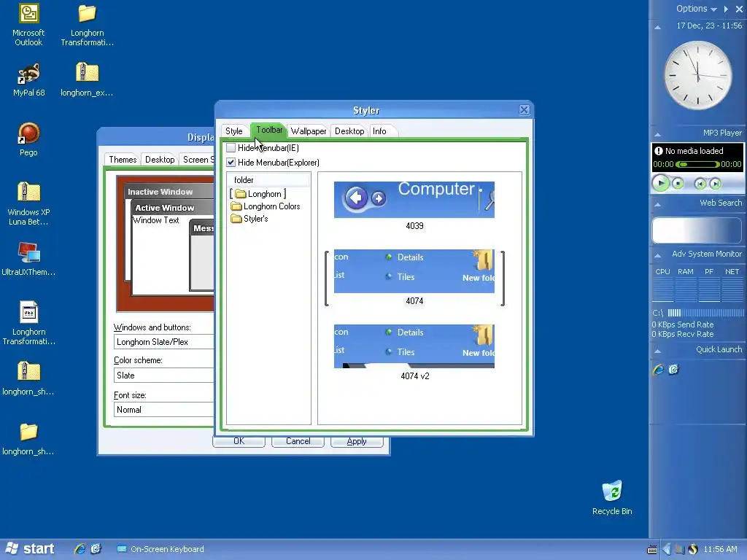This screenshot has width=747, height=560.
Task: Choose the 4074 v2 toolbar thumbnail
Action: 414,346
